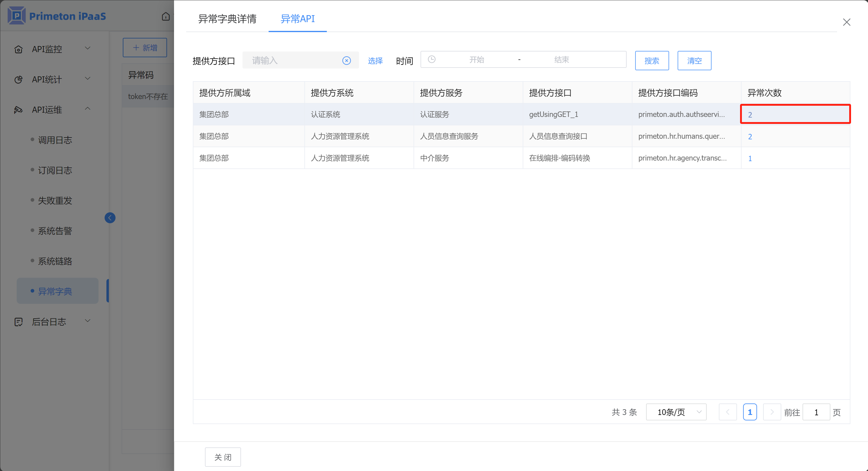The height and width of the screenshot is (471, 868).
Task: Open 调用日志 in sidebar menu
Action: [55, 140]
